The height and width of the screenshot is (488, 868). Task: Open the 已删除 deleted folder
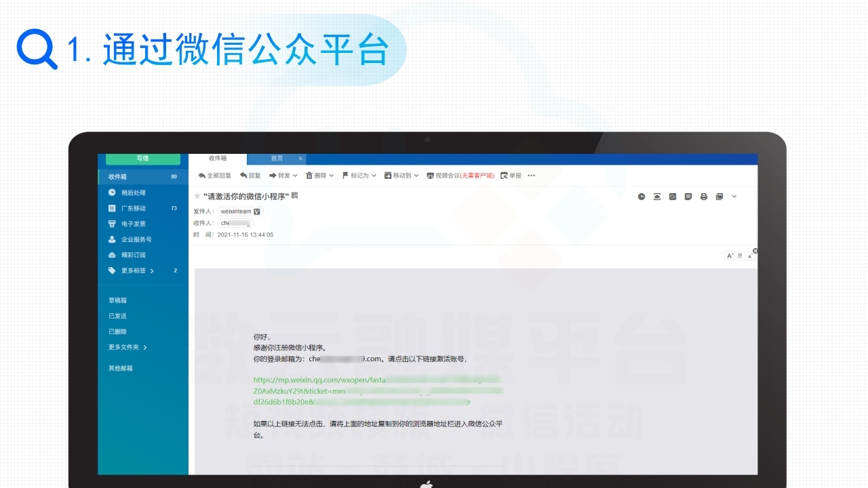click(118, 331)
